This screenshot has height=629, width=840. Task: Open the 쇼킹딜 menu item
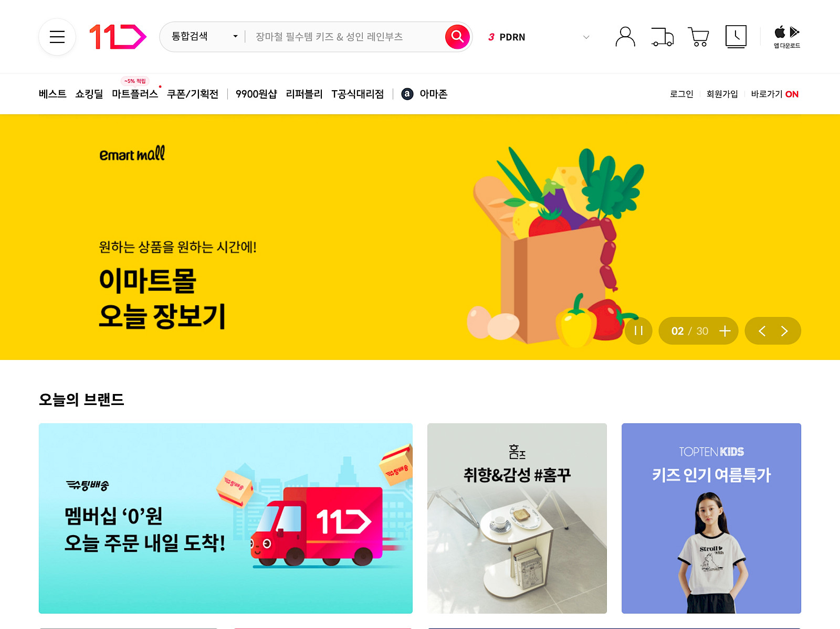[89, 94]
